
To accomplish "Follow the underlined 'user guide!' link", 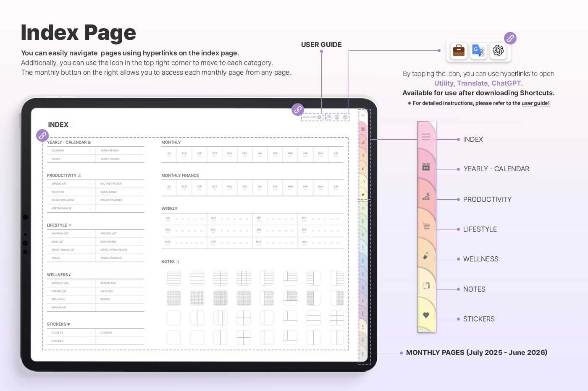I will (x=535, y=103).
